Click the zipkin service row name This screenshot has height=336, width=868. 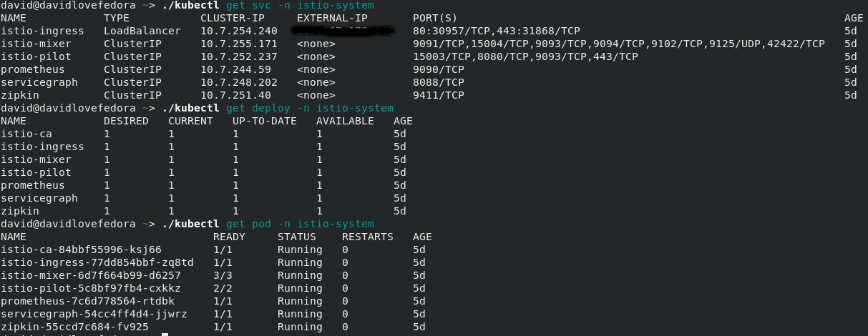20,95
